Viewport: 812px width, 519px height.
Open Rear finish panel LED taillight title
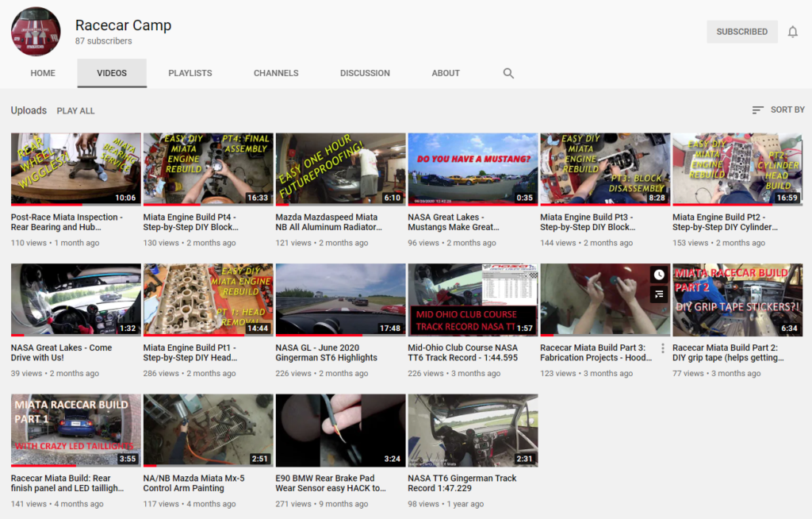67,483
